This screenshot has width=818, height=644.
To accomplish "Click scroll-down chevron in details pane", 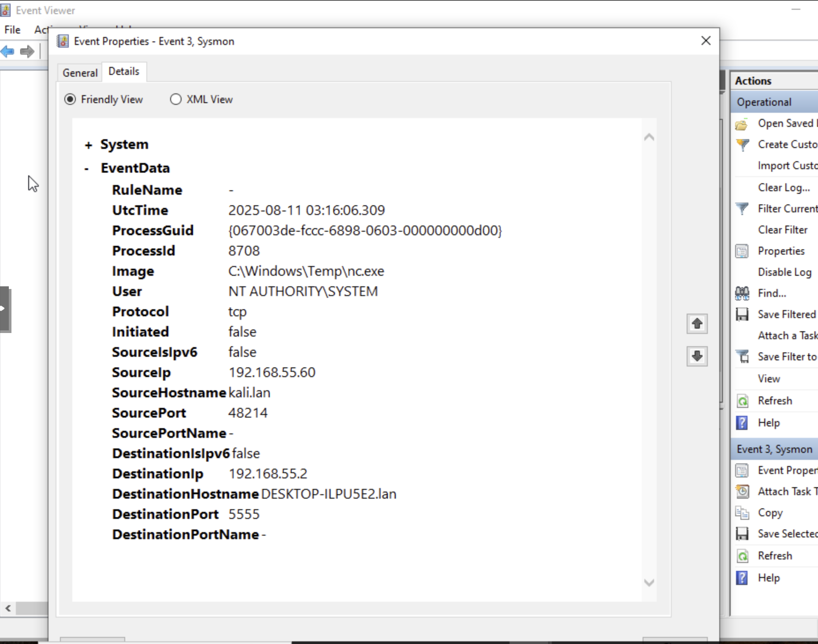I will pyautogui.click(x=649, y=583).
